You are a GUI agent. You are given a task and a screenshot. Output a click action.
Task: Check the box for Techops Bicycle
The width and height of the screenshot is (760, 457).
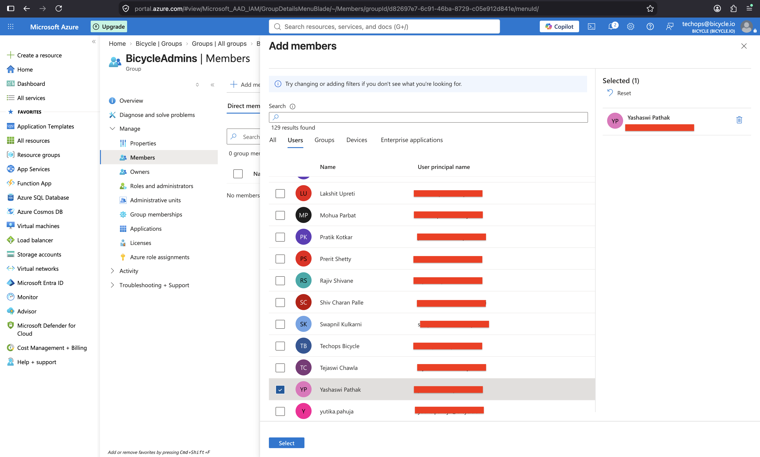(280, 346)
